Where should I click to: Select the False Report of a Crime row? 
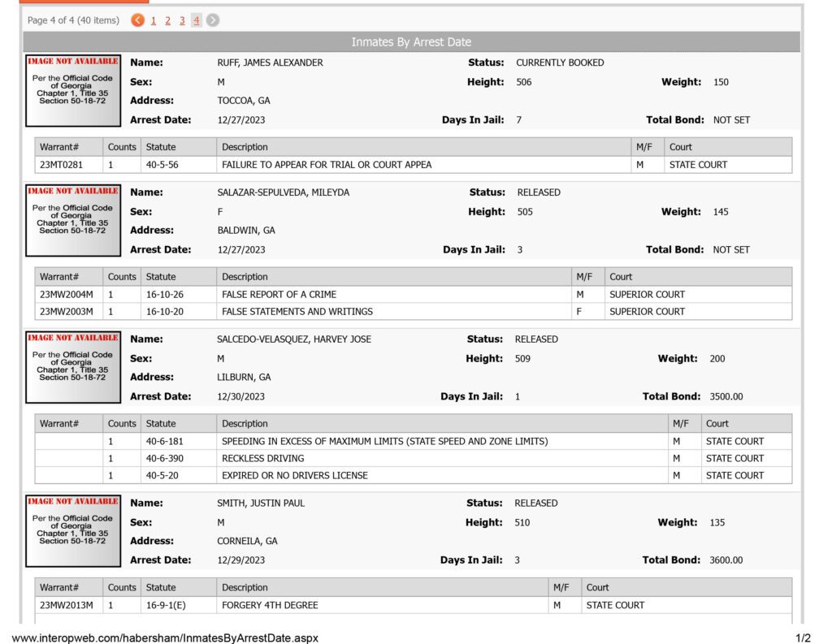click(414, 295)
